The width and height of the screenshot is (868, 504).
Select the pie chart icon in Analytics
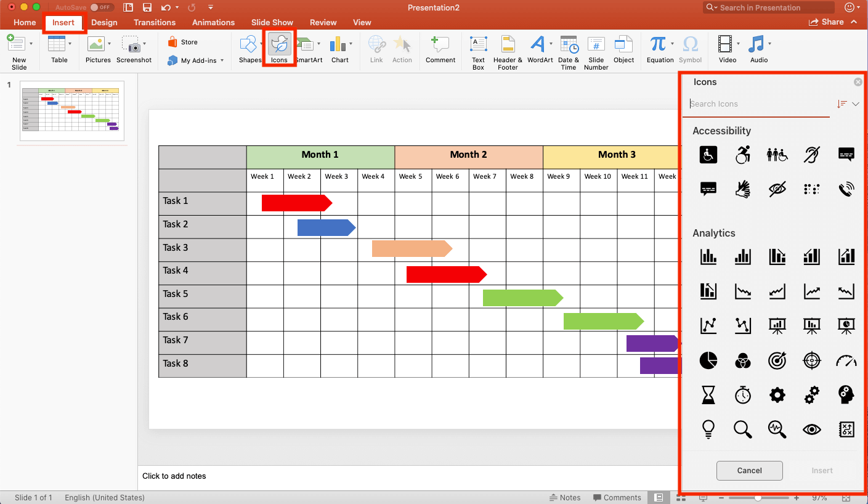tap(708, 360)
